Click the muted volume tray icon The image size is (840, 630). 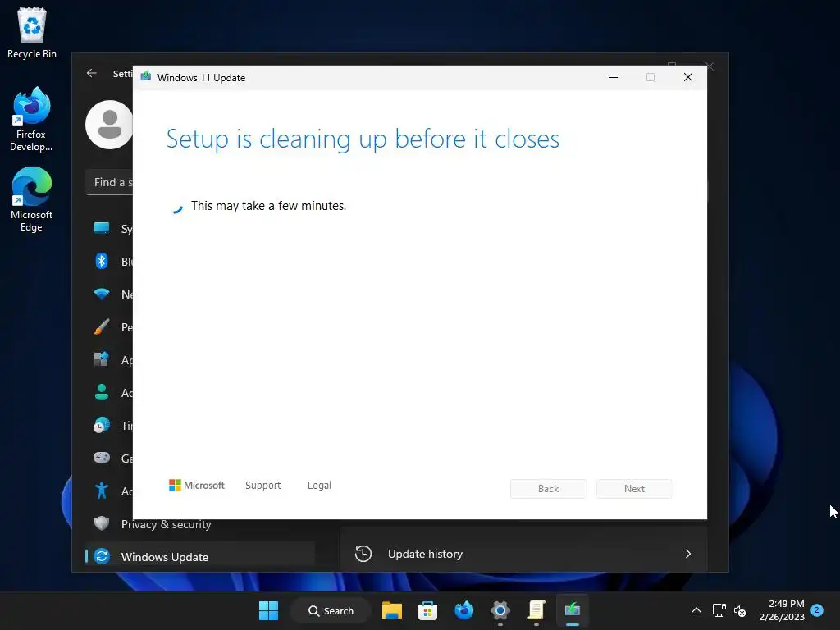[740, 610]
